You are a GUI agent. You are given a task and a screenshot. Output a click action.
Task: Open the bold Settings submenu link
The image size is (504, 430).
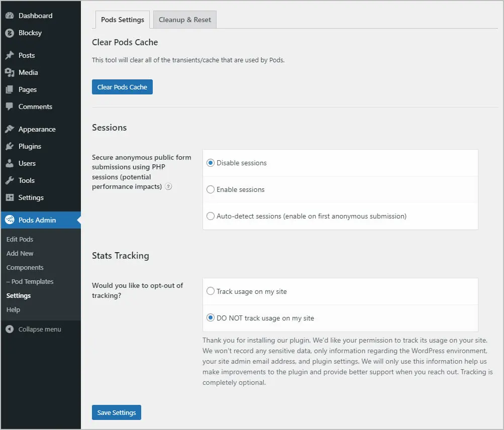click(18, 296)
